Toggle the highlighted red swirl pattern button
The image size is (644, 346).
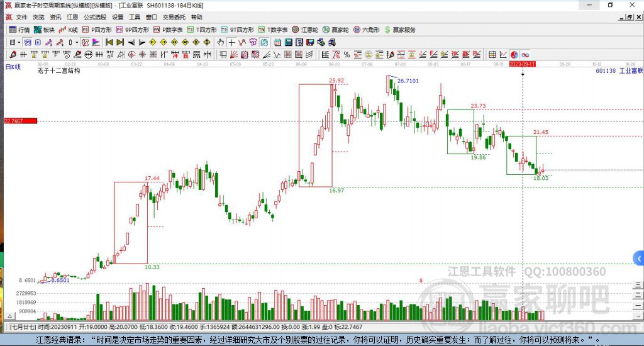pos(85,42)
